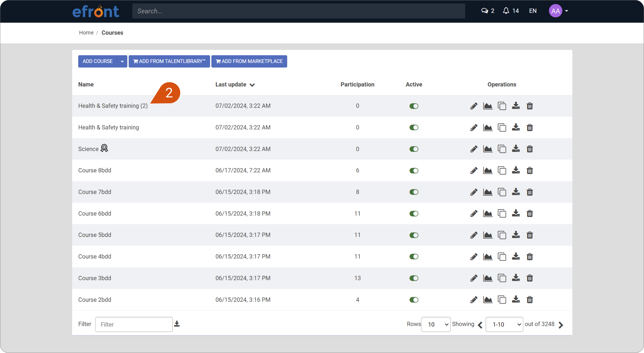Open the AA user avatar menu
Image resolution: width=644 pixels, height=353 pixels.
tap(558, 11)
